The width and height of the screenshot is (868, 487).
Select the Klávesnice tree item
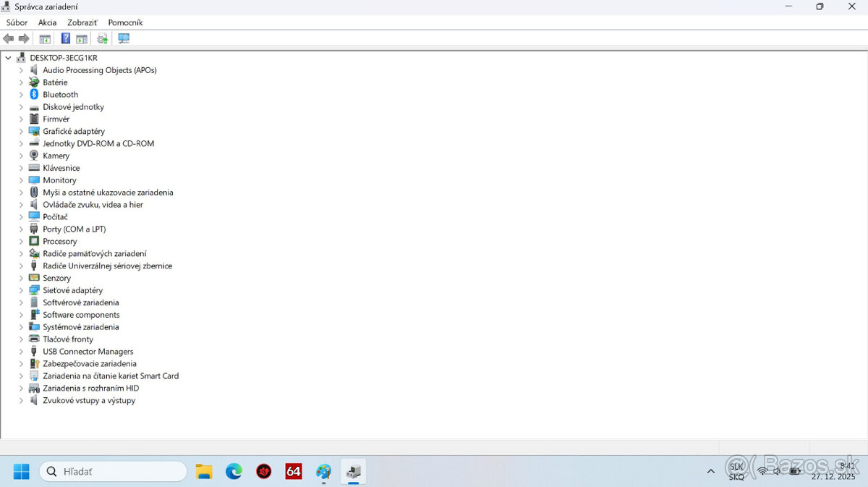pyautogui.click(x=61, y=168)
